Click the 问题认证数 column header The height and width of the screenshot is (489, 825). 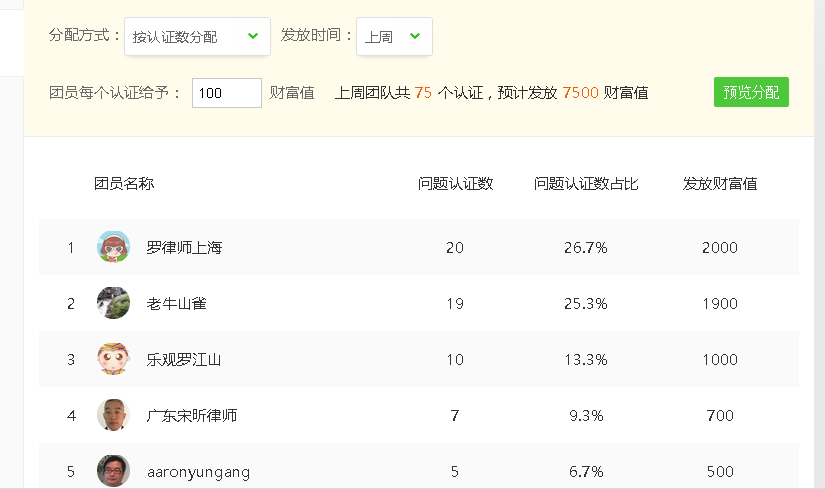pyautogui.click(x=455, y=184)
